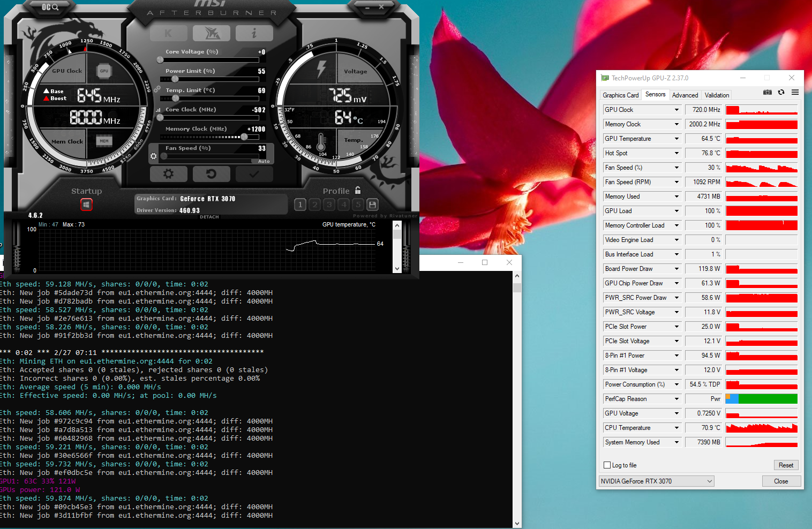This screenshot has width=812, height=529.
Task: Click the Reset button in GPU-Z
Action: click(x=786, y=465)
